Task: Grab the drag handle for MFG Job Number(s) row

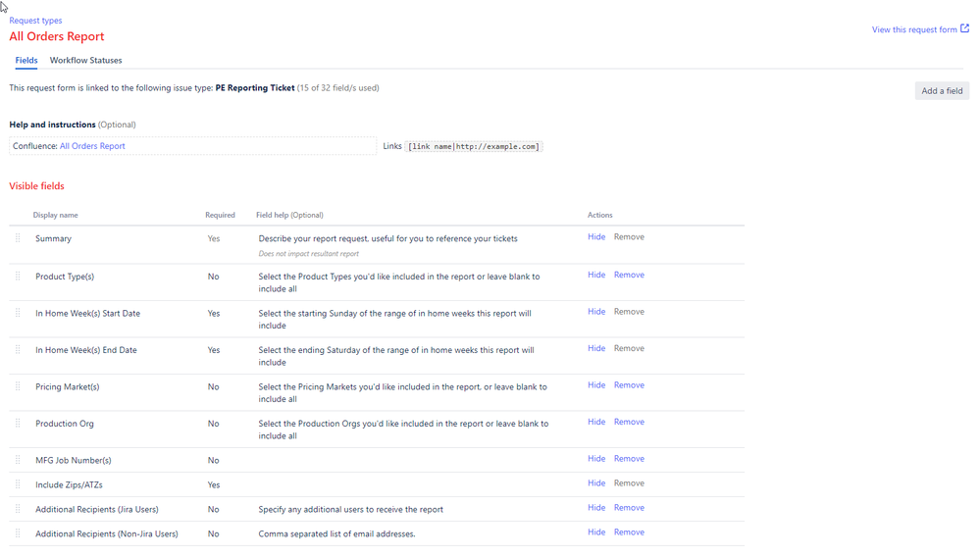Action: [18, 460]
